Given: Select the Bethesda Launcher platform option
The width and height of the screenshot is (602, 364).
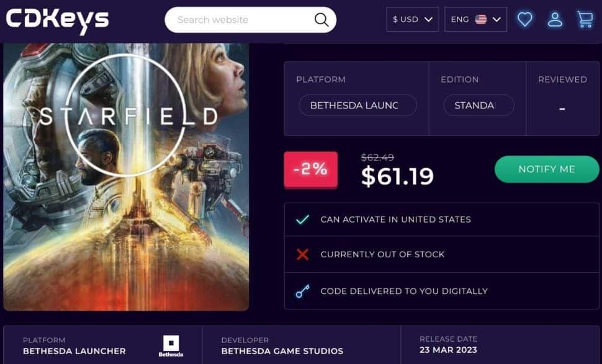Looking at the screenshot, I should click(x=357, y=105).
